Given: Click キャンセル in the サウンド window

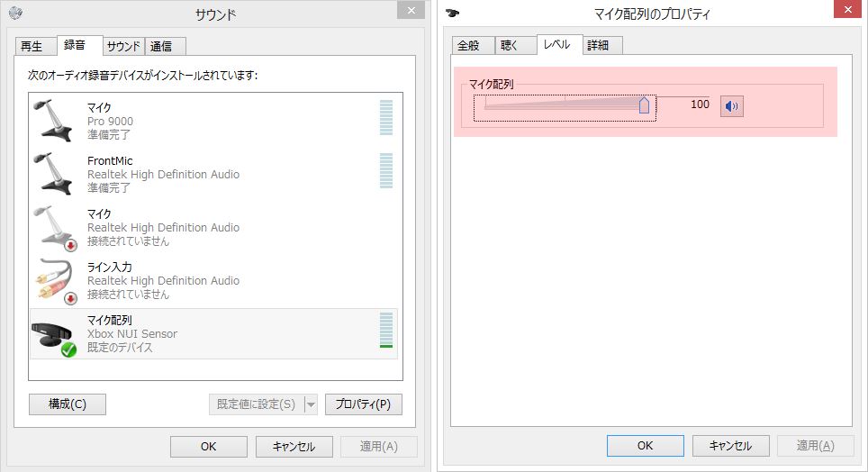Looking at the screenshot, I should [x=294, y=447].
